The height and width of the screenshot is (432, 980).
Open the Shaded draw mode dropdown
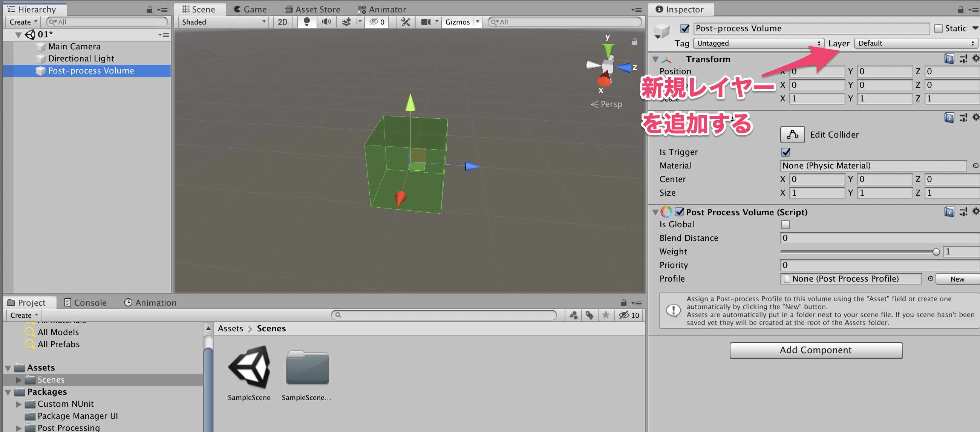click(x=223, y=22)
